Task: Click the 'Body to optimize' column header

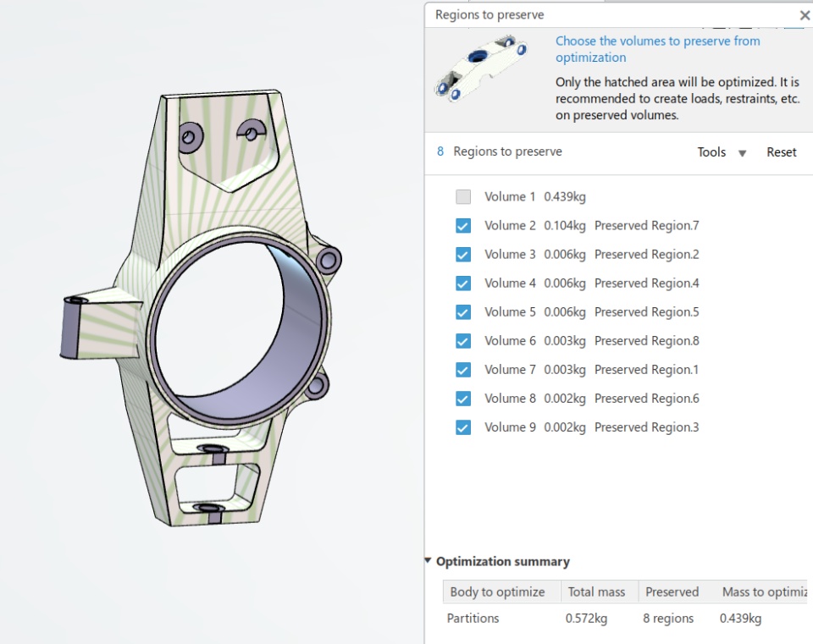Action: pos(497,592)
